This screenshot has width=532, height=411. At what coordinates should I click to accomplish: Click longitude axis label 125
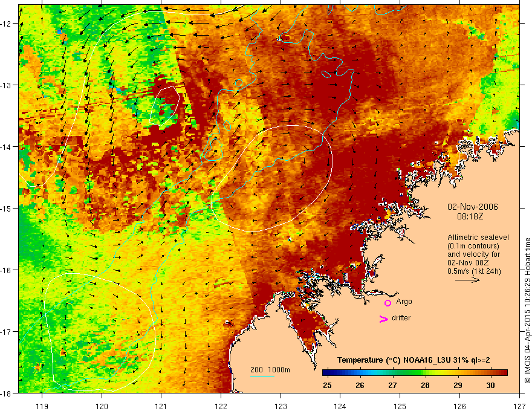click(x=400, y=406)
